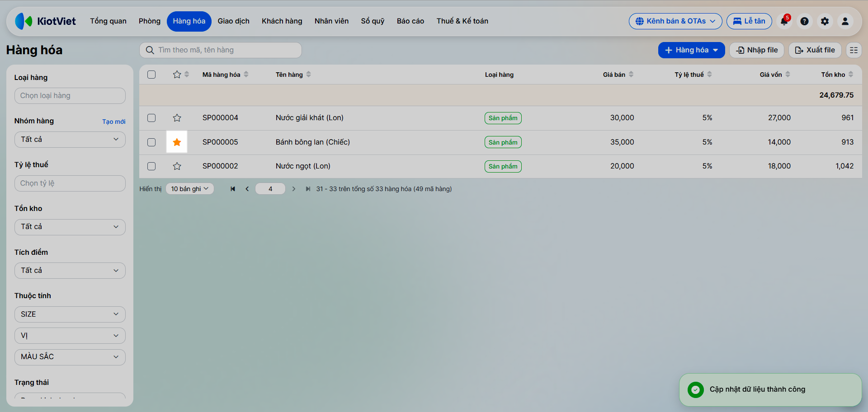Tick checkbox for SP000002 row
868x412 pixels.
[151, 166]
